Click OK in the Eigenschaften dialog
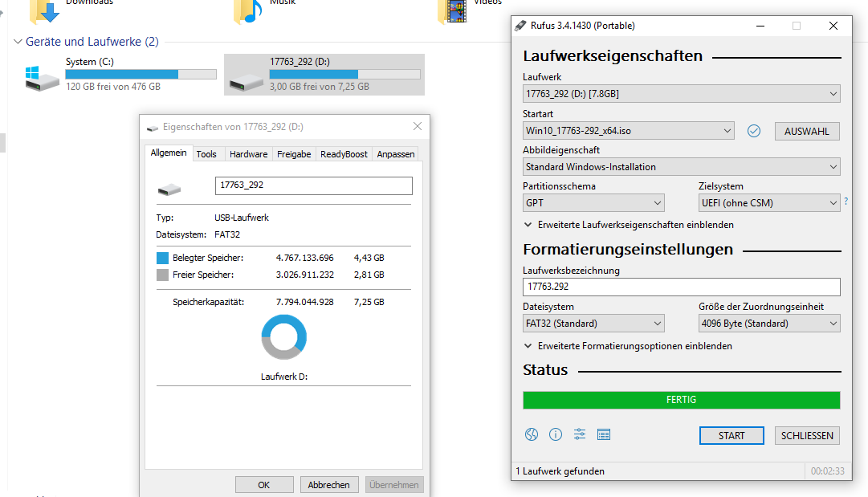The height and width of the screenshot is (497, 868). click(x=264, y=485)
